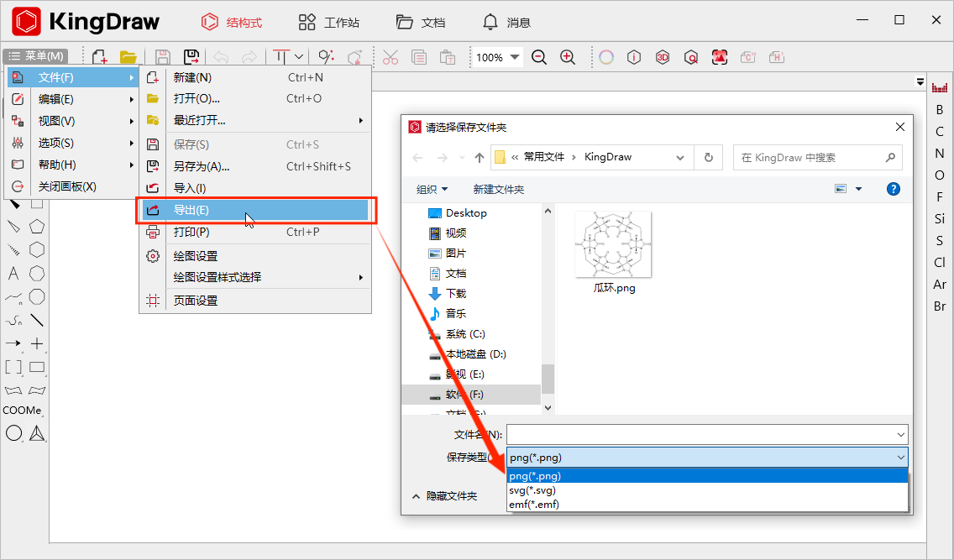Click 导出(E) in the File submenu
The image size is (954, 560).
[x=255, y=210]
